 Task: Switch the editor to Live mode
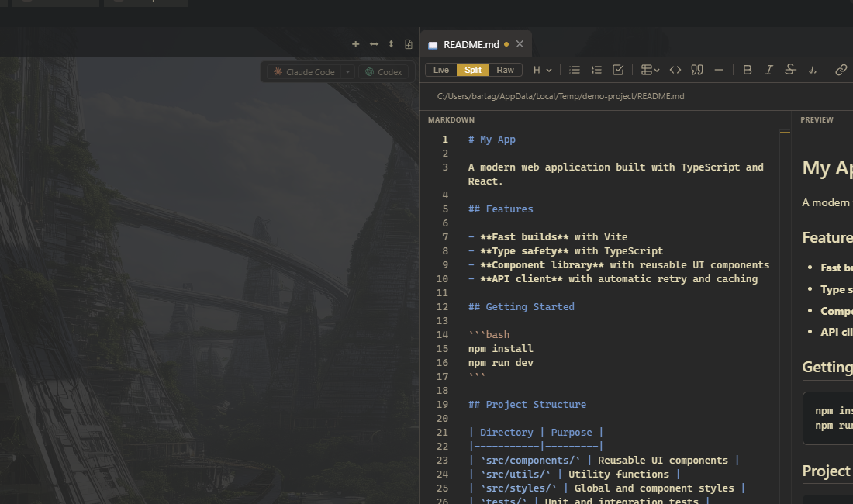coord(441,70)
